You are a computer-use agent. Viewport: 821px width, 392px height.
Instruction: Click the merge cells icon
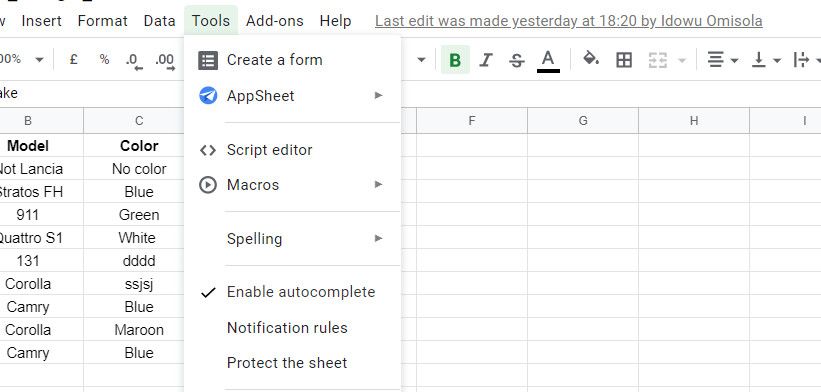point(658,60)
